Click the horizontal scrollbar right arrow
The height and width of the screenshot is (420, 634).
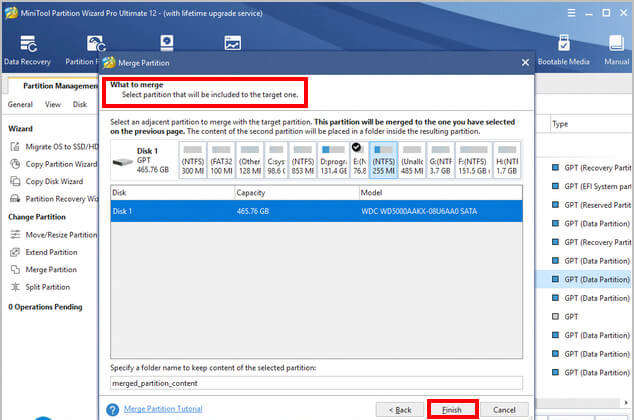pyautogui.click(x=626, y=403)
